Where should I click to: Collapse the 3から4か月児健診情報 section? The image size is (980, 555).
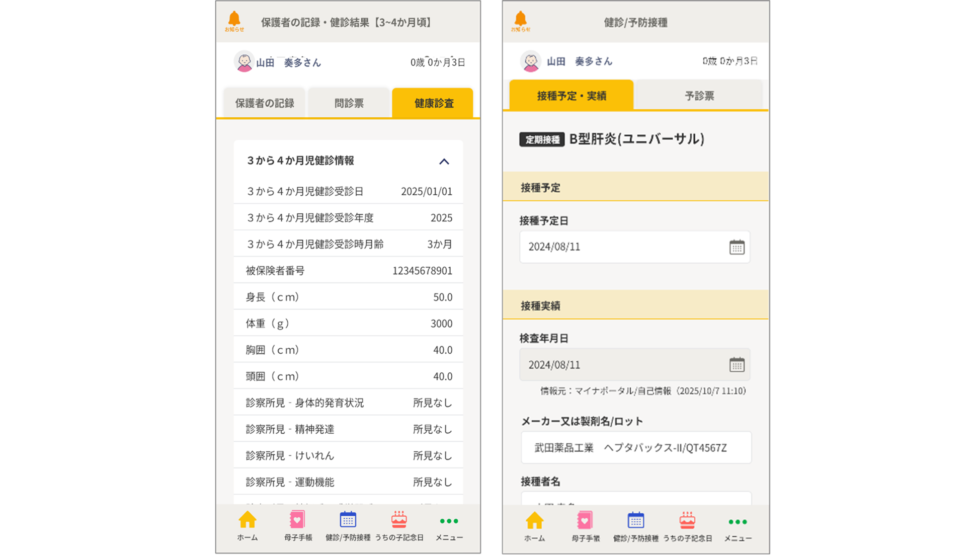tap(444, 162)
